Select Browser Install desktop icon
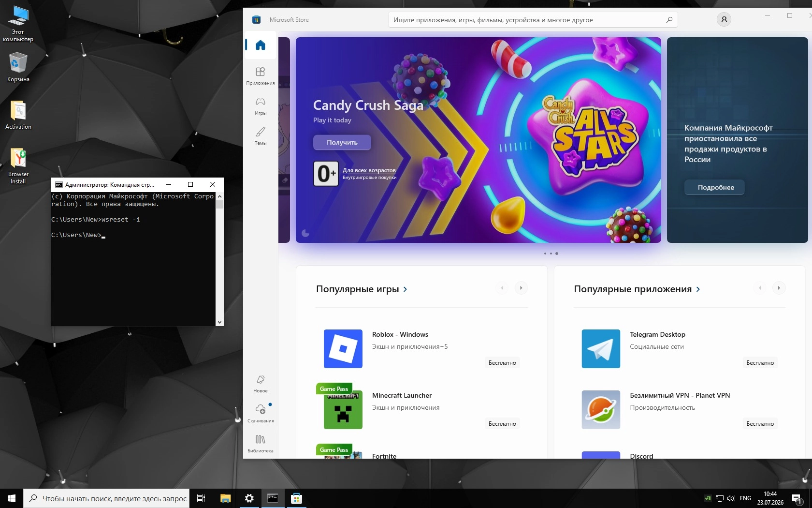 click(18, 166)
